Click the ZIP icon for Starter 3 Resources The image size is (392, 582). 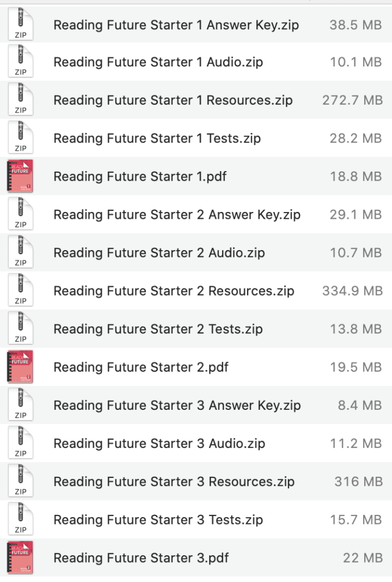point(20,481)
